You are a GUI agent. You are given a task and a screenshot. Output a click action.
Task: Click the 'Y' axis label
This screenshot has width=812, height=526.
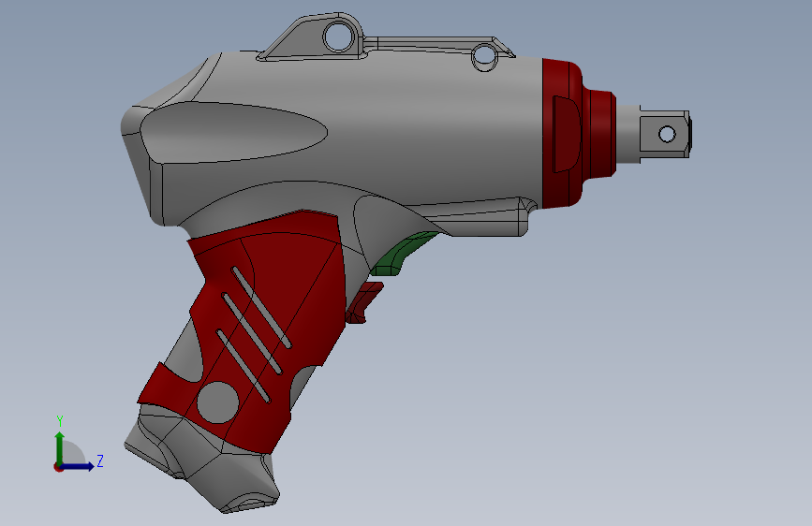[x=60, y=421]
